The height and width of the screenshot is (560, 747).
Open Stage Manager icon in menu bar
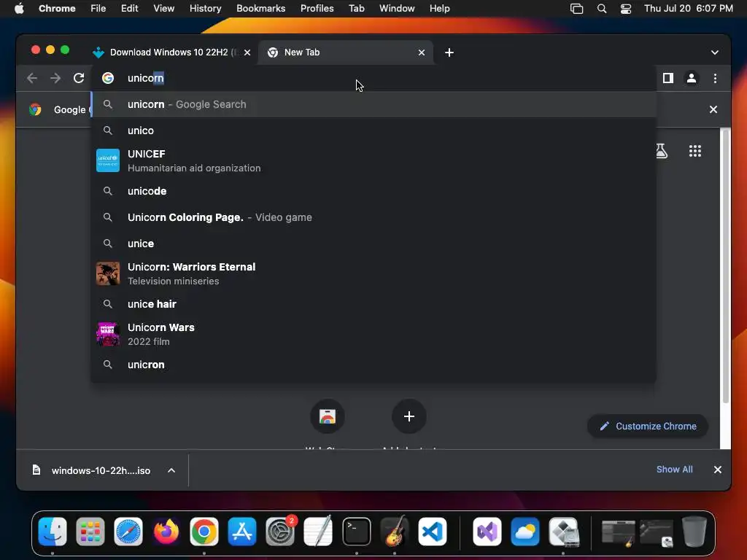coord(576,9)
